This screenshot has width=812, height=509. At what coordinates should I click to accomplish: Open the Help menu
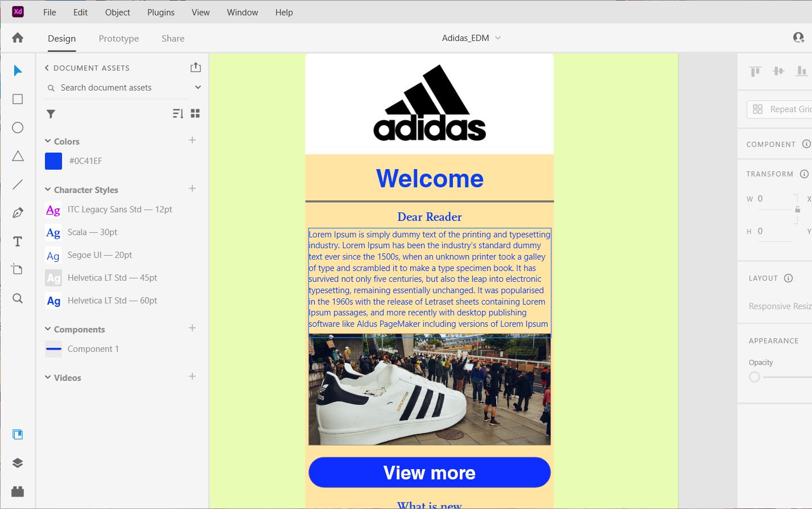(x=284, y=12)
